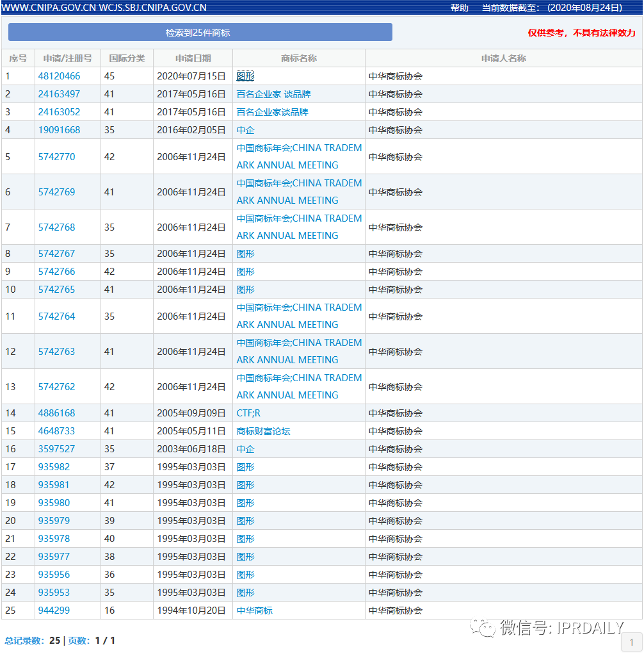Open the 商标财富论坛 trademark name

263,431
